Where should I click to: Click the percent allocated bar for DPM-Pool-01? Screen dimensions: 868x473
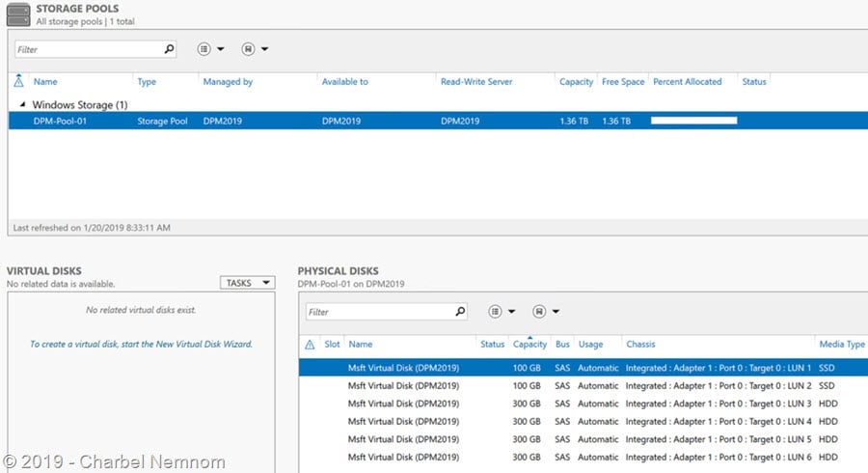pos(693,121)
